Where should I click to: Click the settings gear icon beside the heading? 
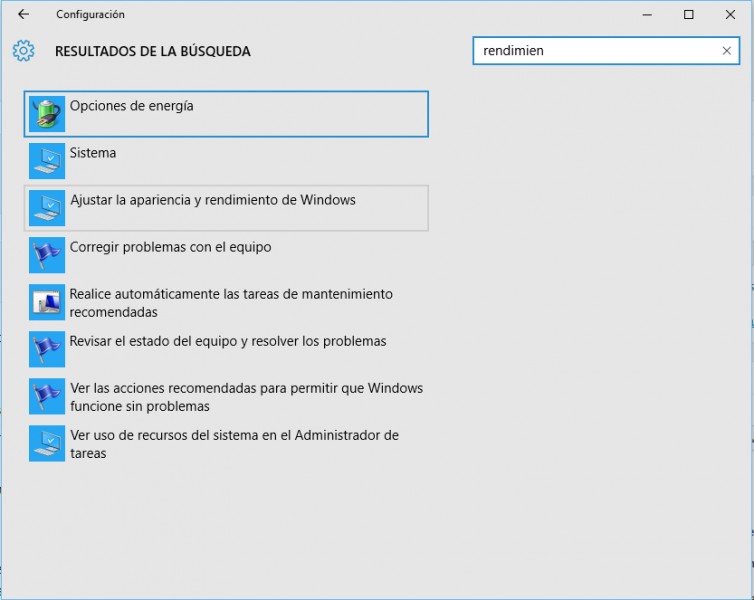24,51
